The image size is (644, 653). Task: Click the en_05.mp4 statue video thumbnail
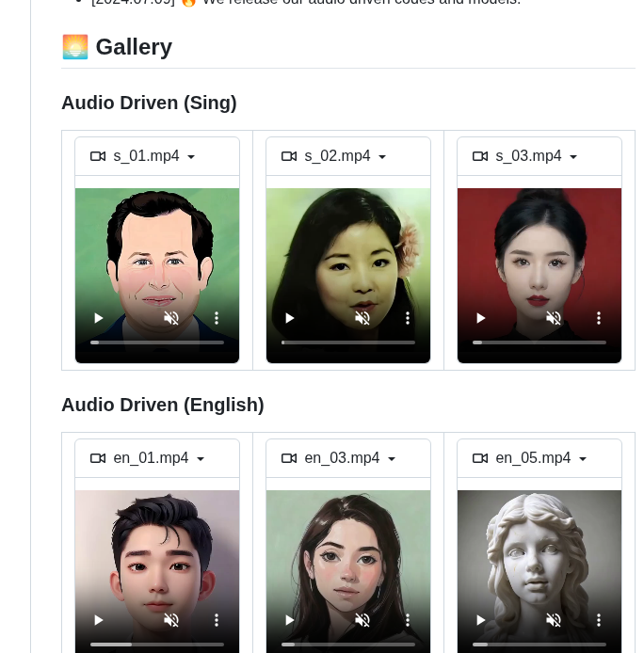click(x=539, y=546)
